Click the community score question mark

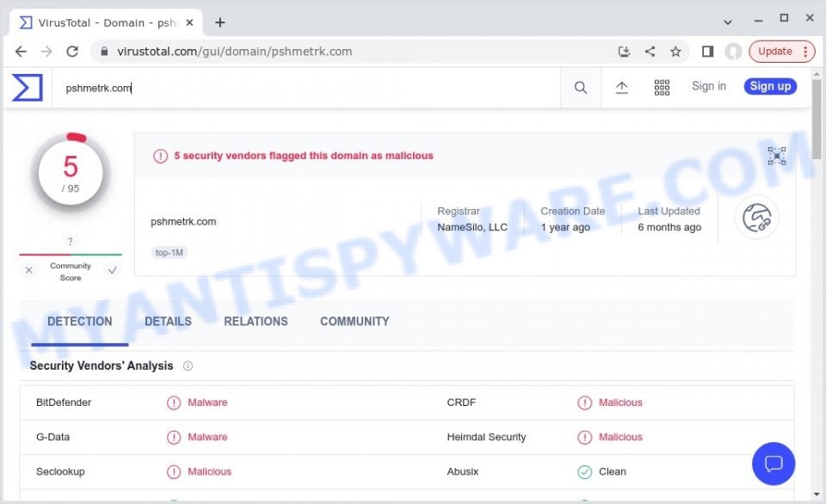pyautogui.click(x=70, y=242)
